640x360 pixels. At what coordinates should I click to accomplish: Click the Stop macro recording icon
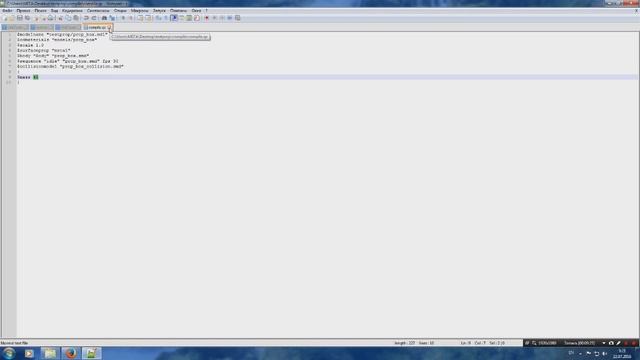(x=214, y=18)
